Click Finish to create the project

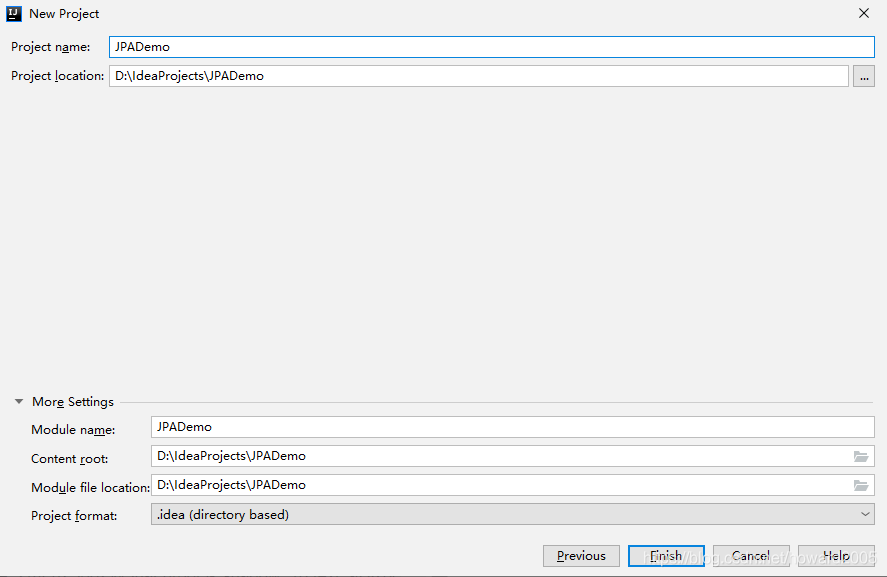pyautogui.click(x=666, y=556)
